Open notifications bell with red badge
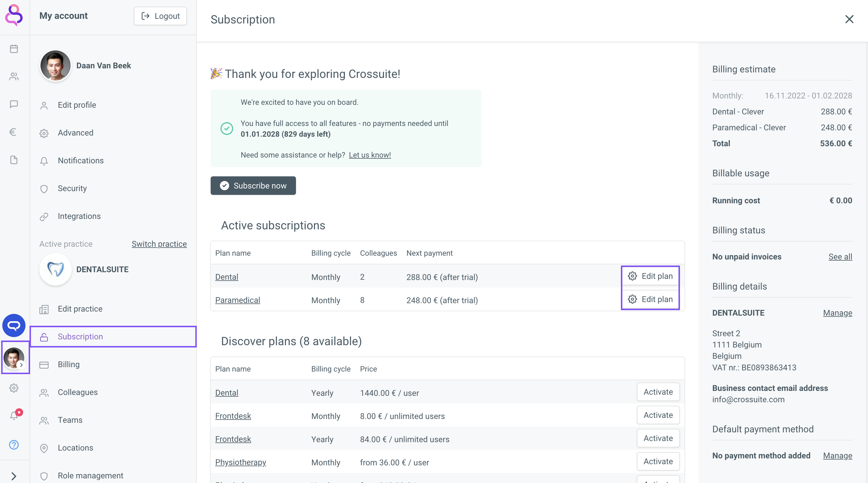Viewport: 868px width, 483px height. pos(14,415)
